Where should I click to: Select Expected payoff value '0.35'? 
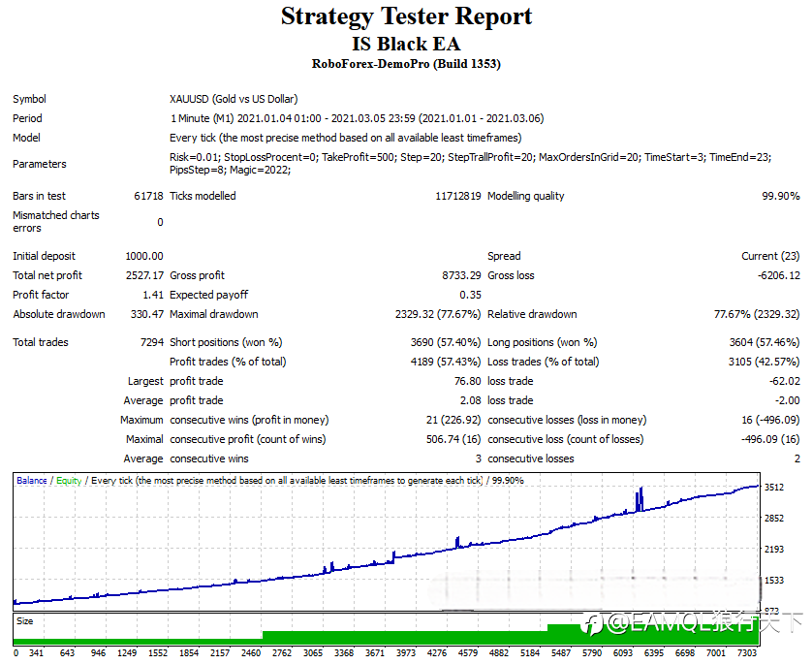[x=470, y=296]
